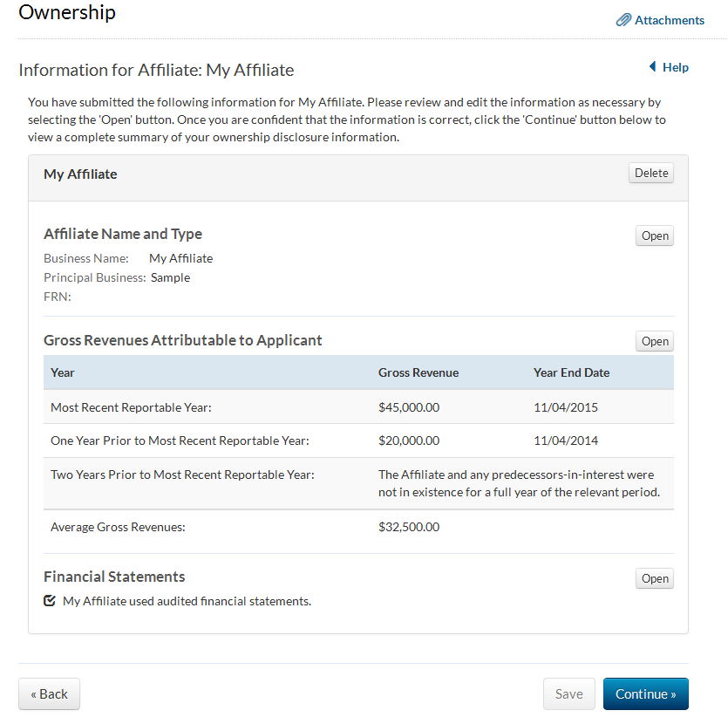Open the Attachments link text
Viewport: 728px width, 717px height.
tap(669, 20)
